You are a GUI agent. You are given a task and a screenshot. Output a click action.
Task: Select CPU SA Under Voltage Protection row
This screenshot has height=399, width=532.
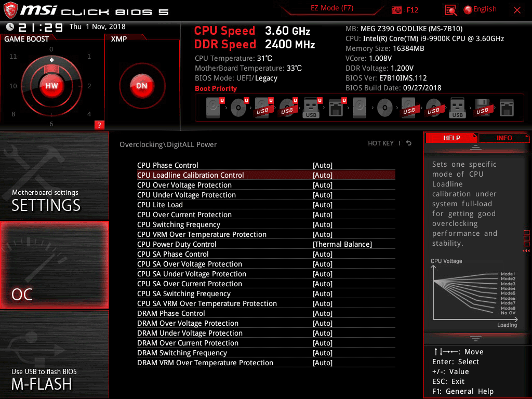coord(266,274)
